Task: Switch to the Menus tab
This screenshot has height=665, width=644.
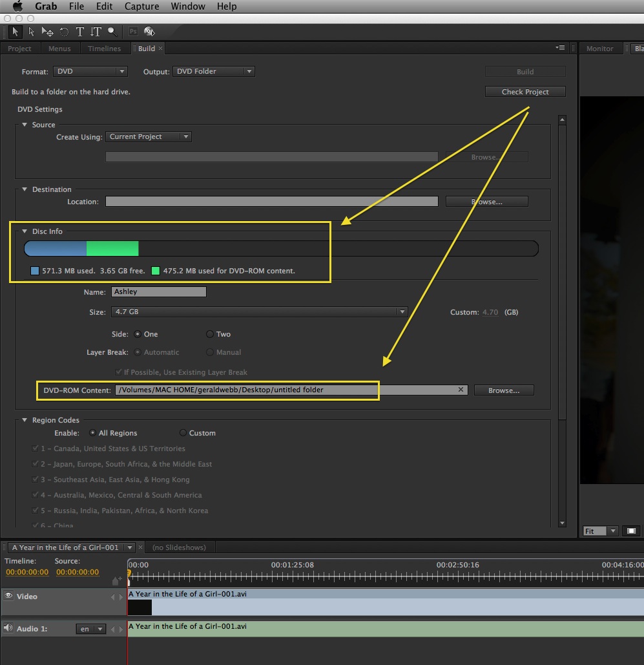Action: [x=59, y=48]
